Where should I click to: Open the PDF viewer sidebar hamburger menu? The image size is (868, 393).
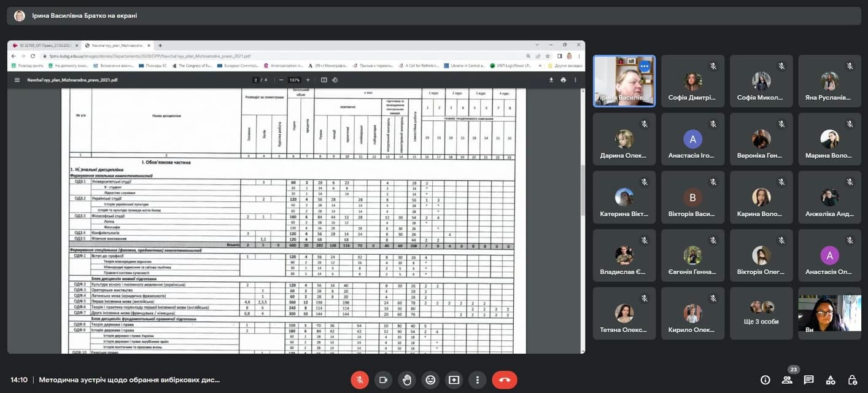coord(17,80)
